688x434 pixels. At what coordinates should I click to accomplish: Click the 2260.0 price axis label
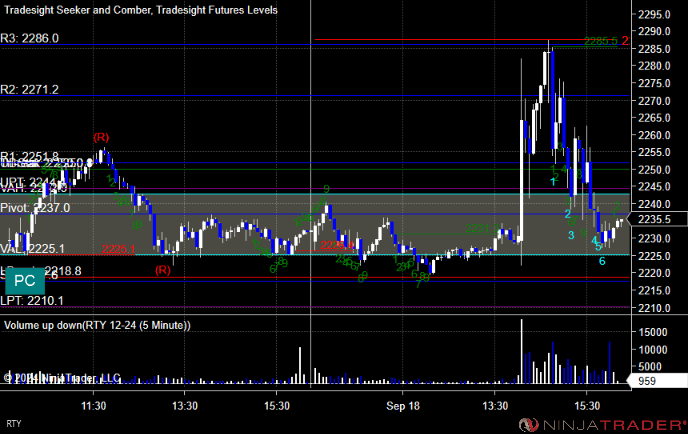tap(654, 135)
